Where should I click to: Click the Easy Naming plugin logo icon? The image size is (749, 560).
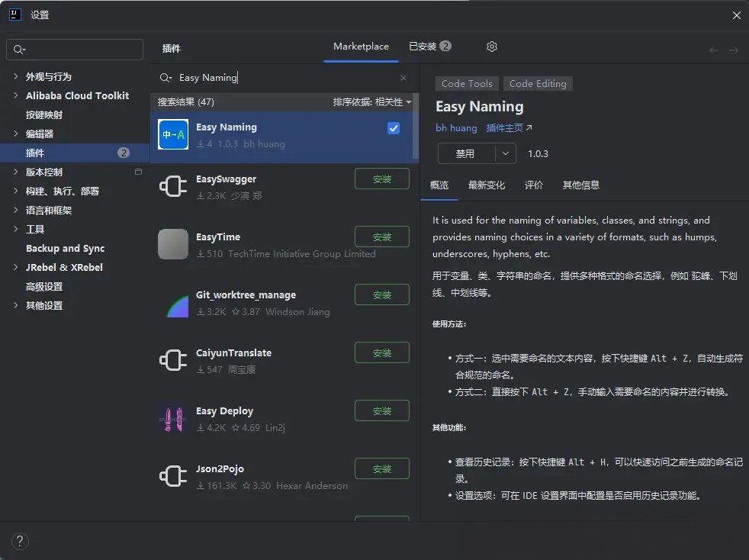tap(173, 134)
